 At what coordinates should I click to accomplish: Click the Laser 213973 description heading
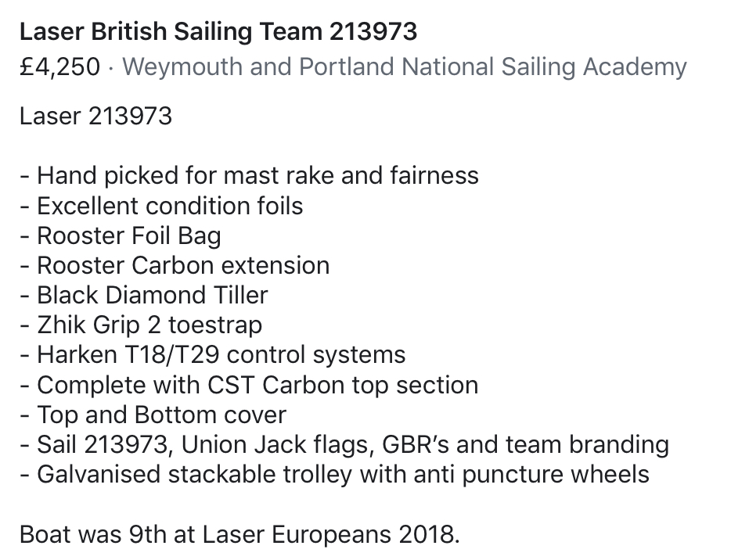pyautogui.click(x=95, y=116)
